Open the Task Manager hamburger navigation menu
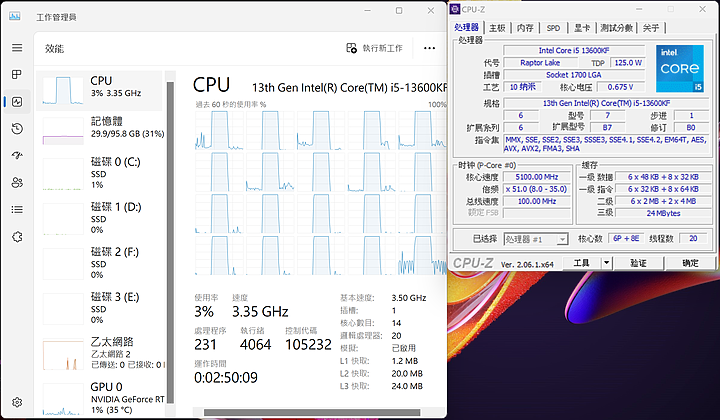 tap(17, 48)
